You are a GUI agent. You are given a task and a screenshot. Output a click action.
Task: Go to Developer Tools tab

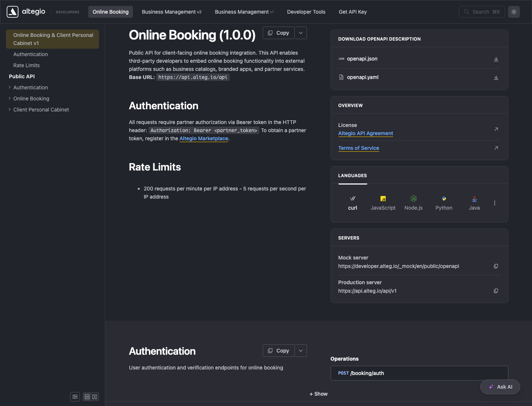point(306,12)
